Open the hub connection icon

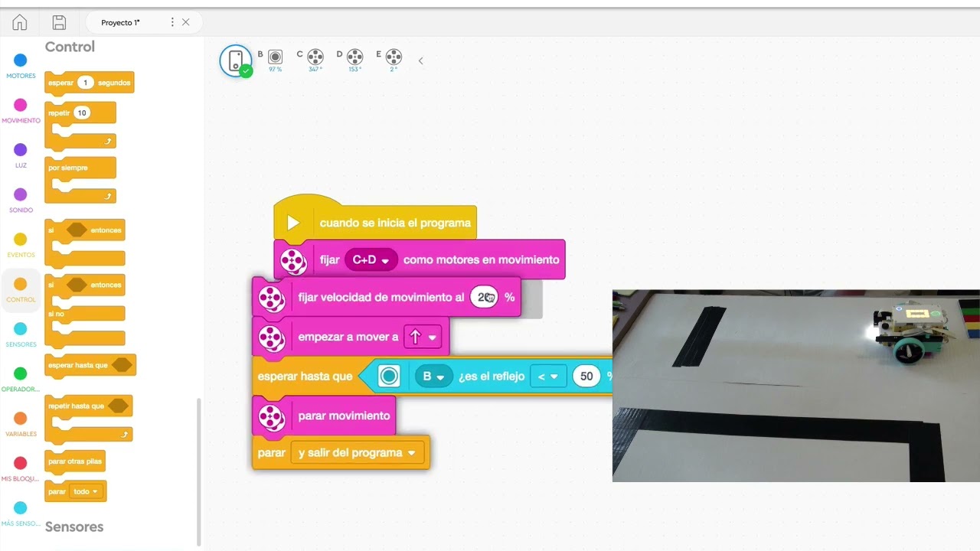(x=236, y=60)
